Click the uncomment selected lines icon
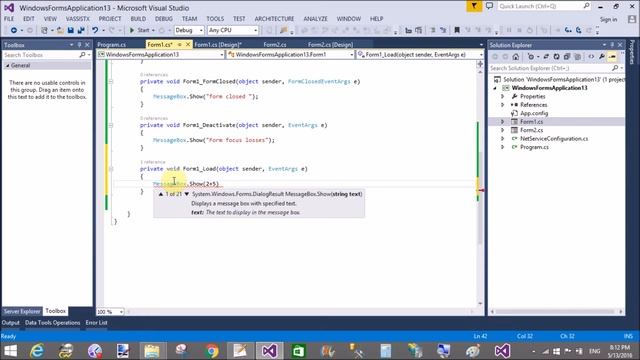The width and height of the screenshot is (640, 360). 443,30
